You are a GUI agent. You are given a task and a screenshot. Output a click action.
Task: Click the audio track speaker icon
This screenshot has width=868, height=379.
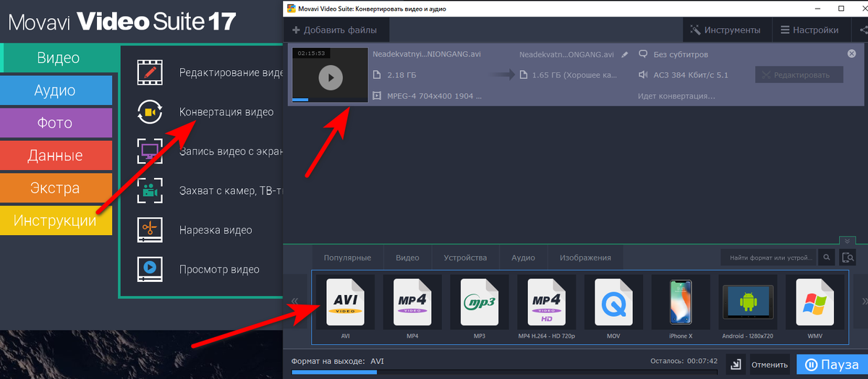(x=643, y=74)
